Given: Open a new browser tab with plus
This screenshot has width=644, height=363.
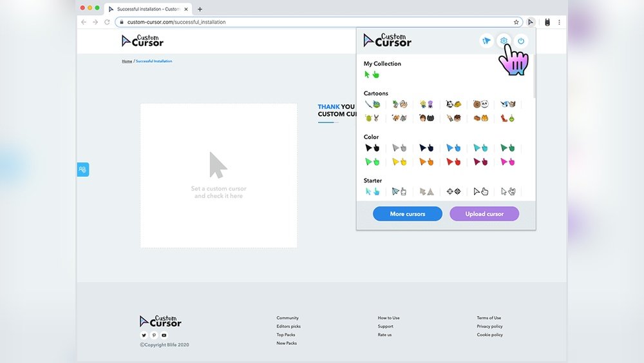Looking at the screenshot, I should pos(200,9).
